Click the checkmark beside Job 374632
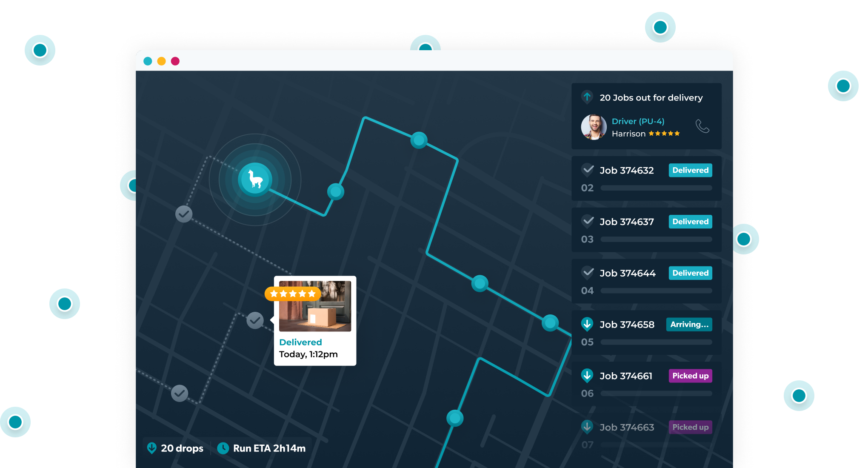 click(588, 170)
